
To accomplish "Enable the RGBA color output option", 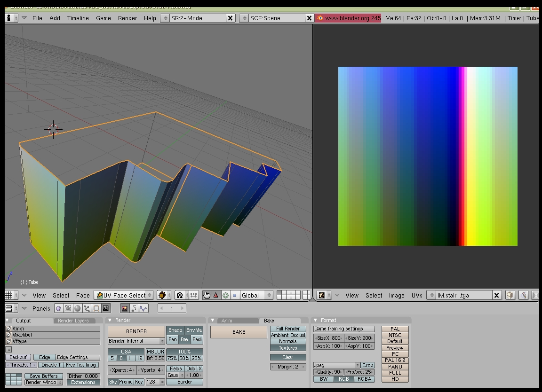I will click(364, 379).
